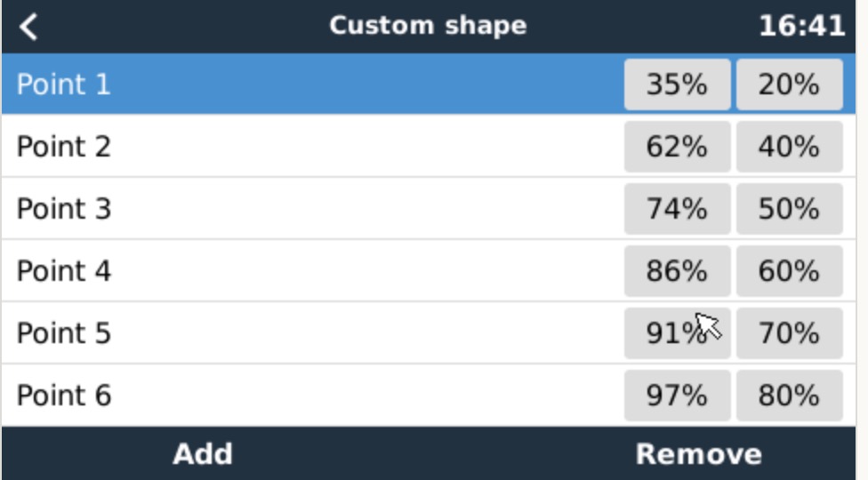
Task: Select the Point 6 row label
Action: tap(64, 396)
